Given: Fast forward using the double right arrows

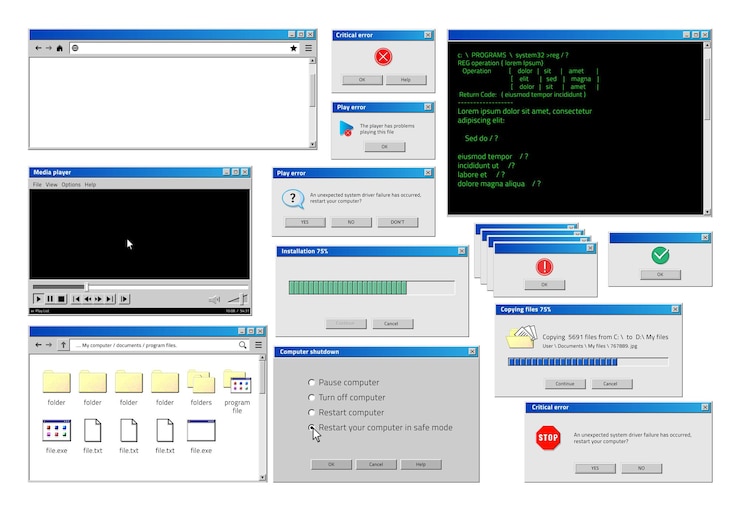Looking at the screenshot, I should 98,299.
